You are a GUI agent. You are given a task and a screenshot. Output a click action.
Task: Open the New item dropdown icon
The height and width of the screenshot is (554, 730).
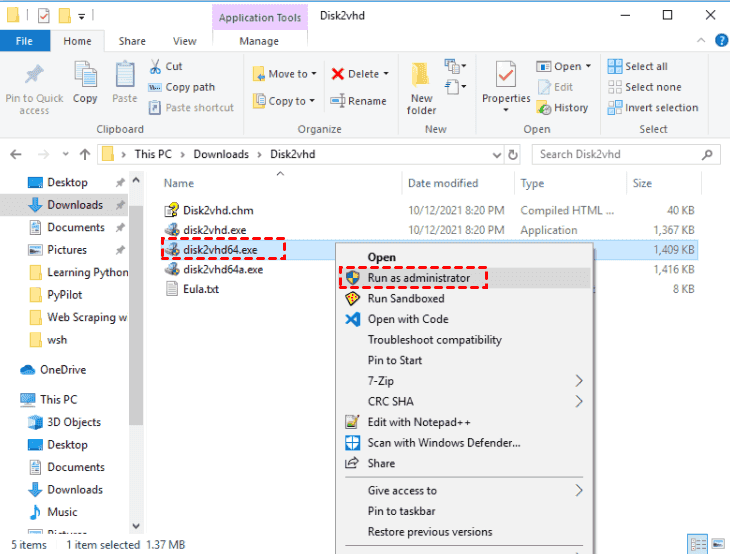point(455,67)
